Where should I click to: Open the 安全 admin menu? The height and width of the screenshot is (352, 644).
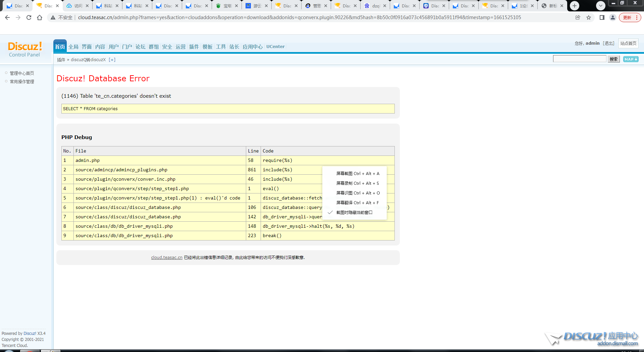[x=167, y=47]
